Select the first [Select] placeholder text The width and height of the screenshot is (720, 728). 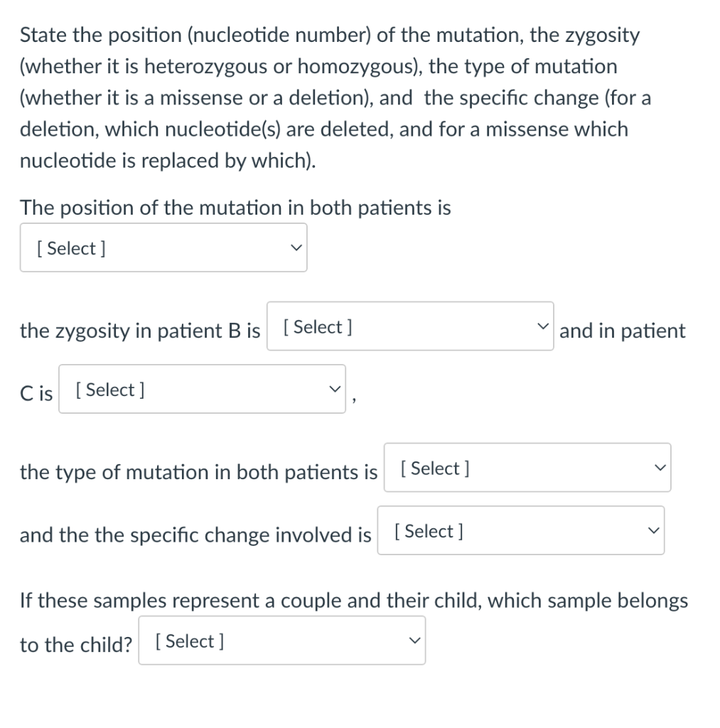(70, 247)
